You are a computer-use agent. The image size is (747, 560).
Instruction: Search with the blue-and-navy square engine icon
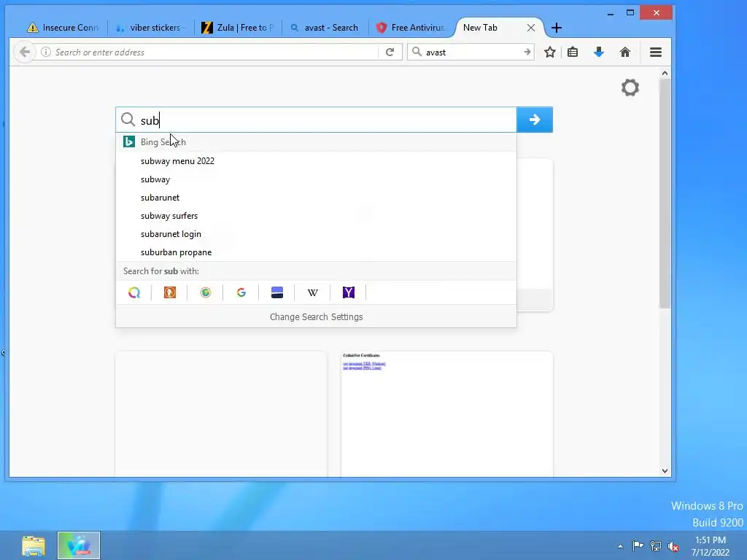[276, 292]
